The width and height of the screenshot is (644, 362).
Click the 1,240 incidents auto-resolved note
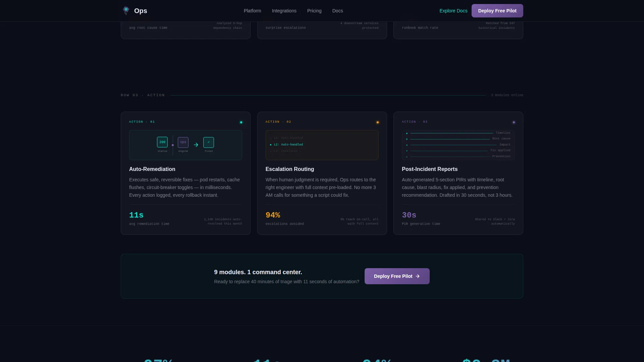point(223,222)
